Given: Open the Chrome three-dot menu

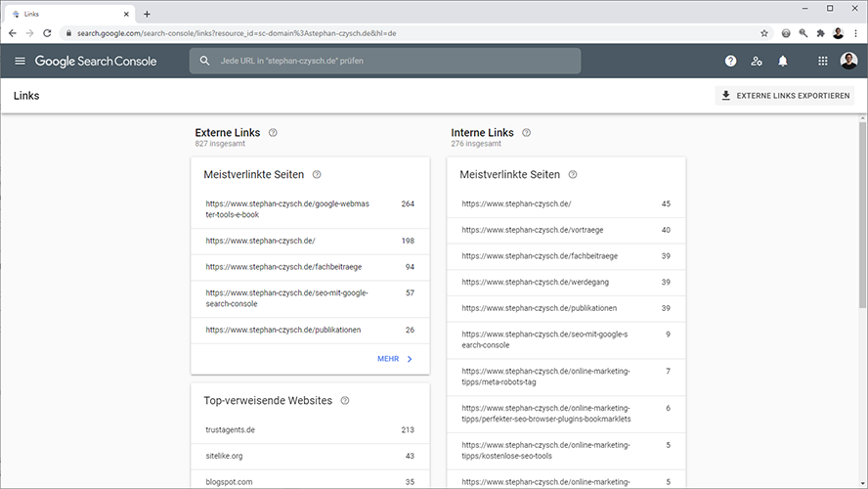Looking at the screenshot, I should click(855, 32).
